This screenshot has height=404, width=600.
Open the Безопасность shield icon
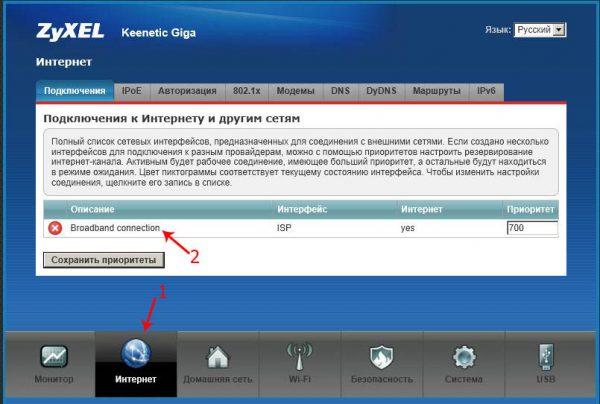pos(382,357)
